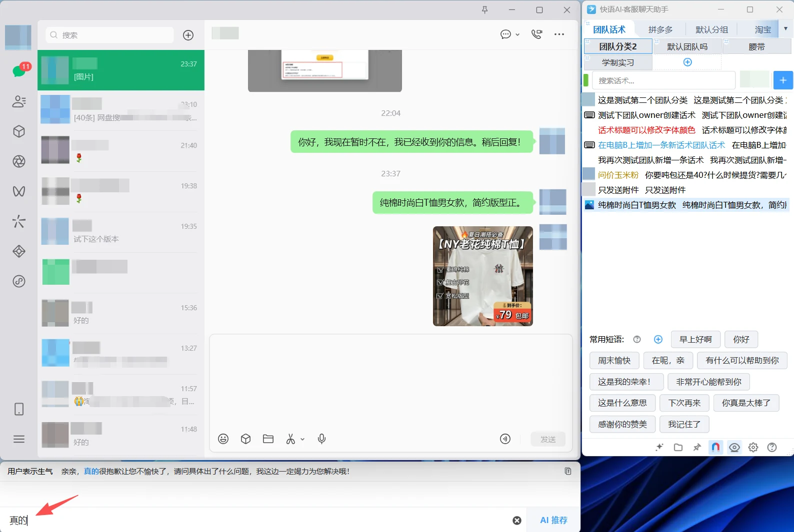Open the spark search icon in the sidebar
The width and height of the screenshot is (794, 532).
pos(19,221)
